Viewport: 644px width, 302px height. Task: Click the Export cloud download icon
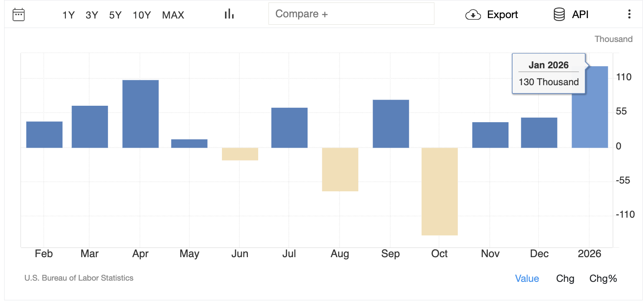point(473,14)
